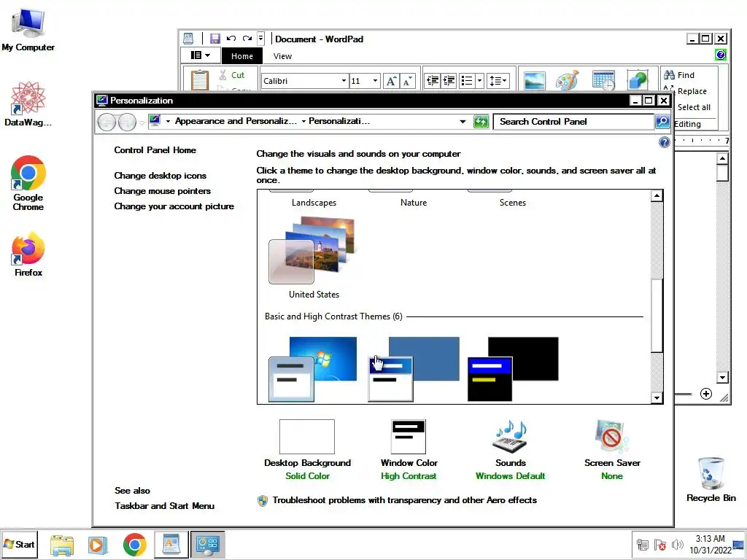Expand the arrow next to Personalization breadcrumb

click(303, 122)
